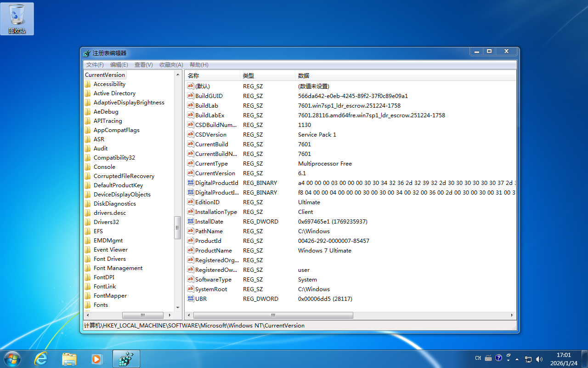Select the DefaultProductKey registry key

point(118,185)
